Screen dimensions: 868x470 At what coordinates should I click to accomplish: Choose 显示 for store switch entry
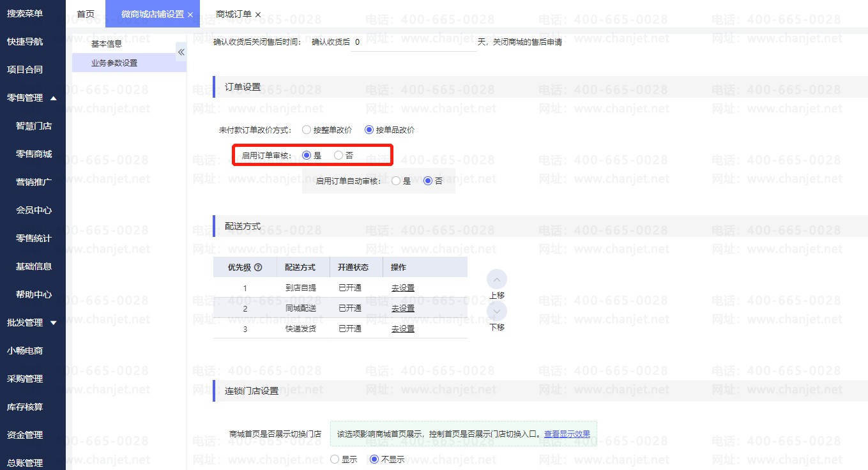335,459
